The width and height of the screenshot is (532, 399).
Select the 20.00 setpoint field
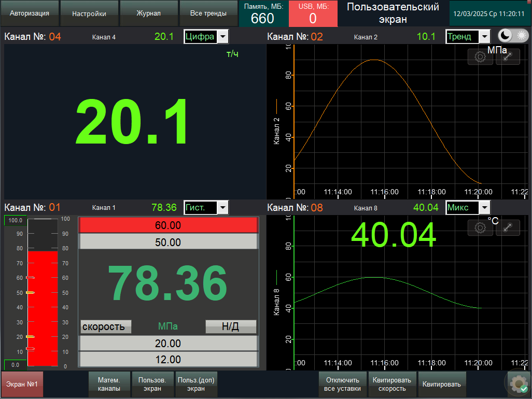[x=168, y=343]
